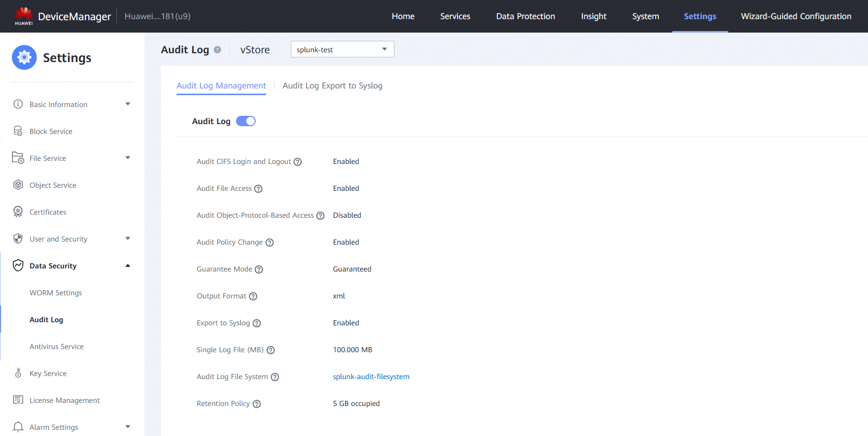Collapse the Data Security submenu arrow
Viewport: 868px width, 436px height.
[x=128, y=265]
